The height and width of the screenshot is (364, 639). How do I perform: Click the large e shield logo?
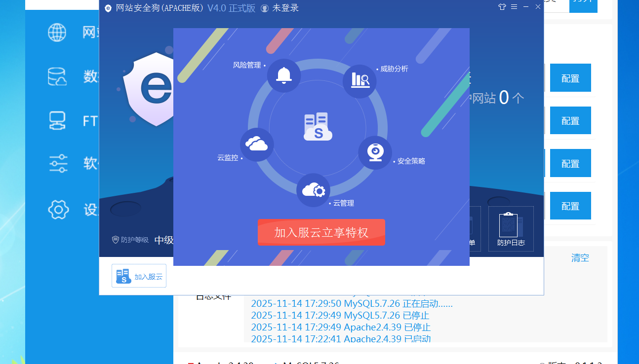click(148, 89)
